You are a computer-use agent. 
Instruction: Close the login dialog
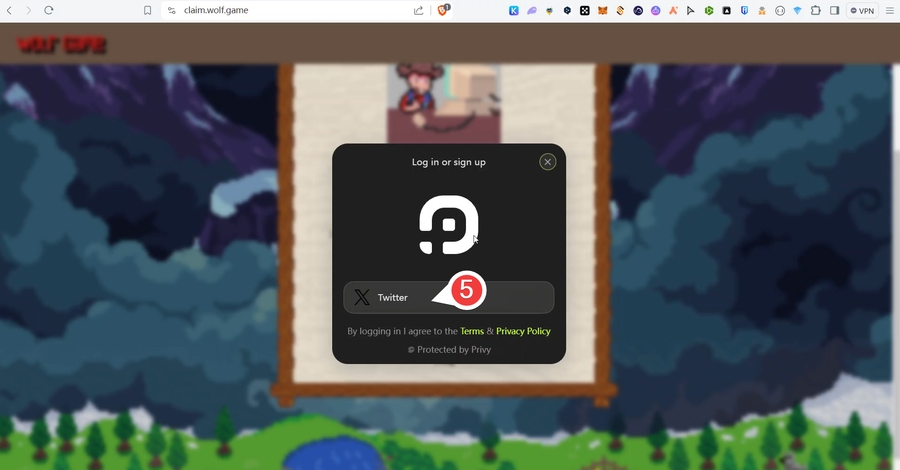click(x=547, y=162)
